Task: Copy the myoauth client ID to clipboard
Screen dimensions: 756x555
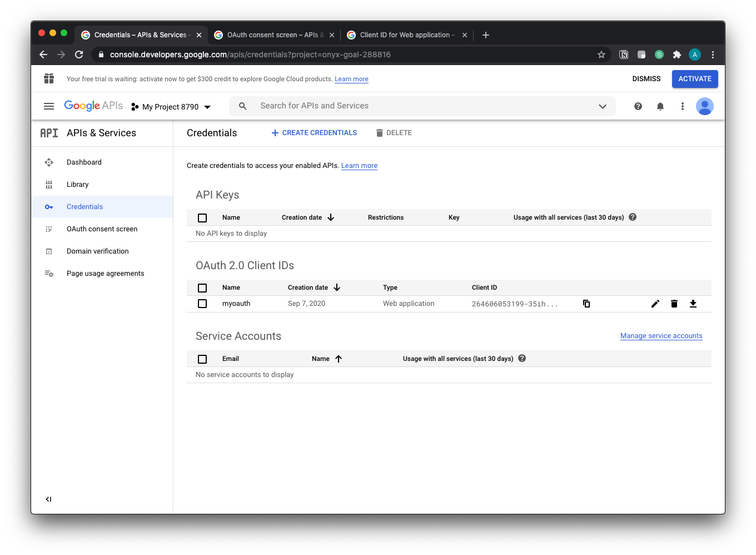Action: click(586, 304)
